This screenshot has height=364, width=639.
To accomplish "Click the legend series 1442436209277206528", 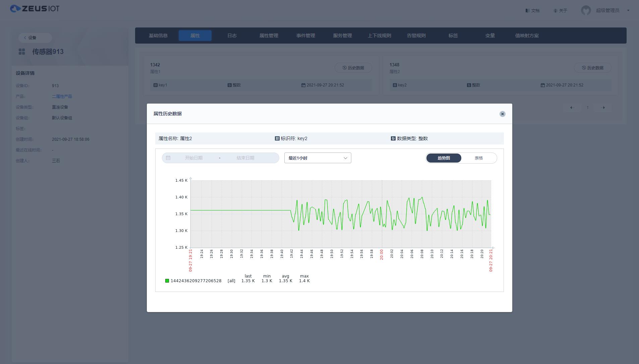I will [x=196, y=281].
